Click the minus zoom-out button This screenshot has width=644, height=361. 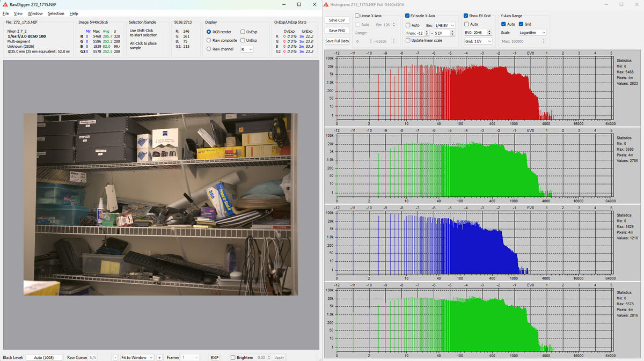[x=115, y=357]
